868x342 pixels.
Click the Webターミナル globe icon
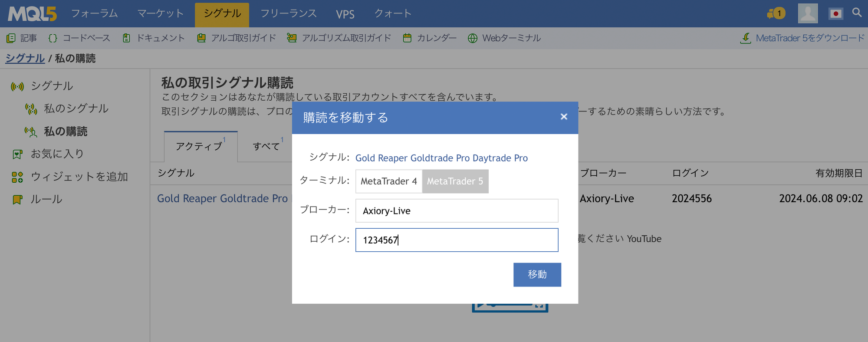(x=473, y=38)
